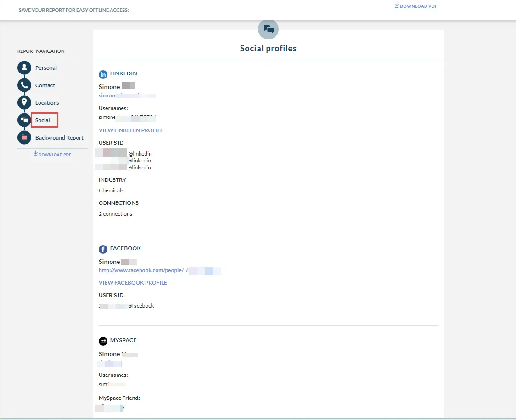Click the Social profiles header bubble icon

[x=268, y=29]
